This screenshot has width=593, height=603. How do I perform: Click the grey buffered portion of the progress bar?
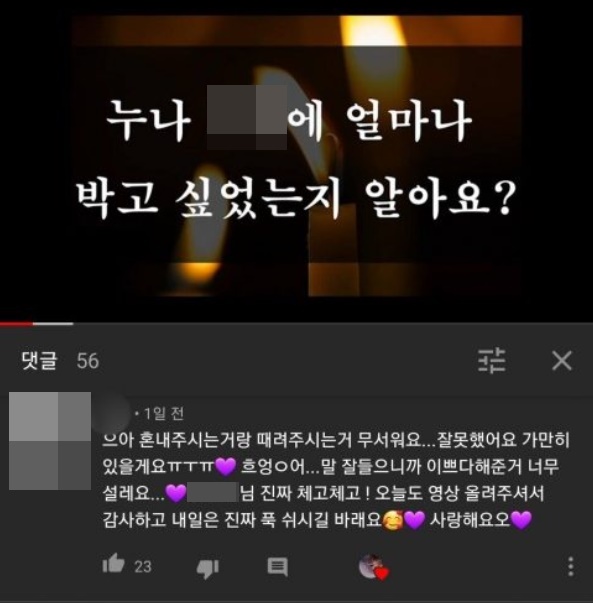(x=53, y=324)
